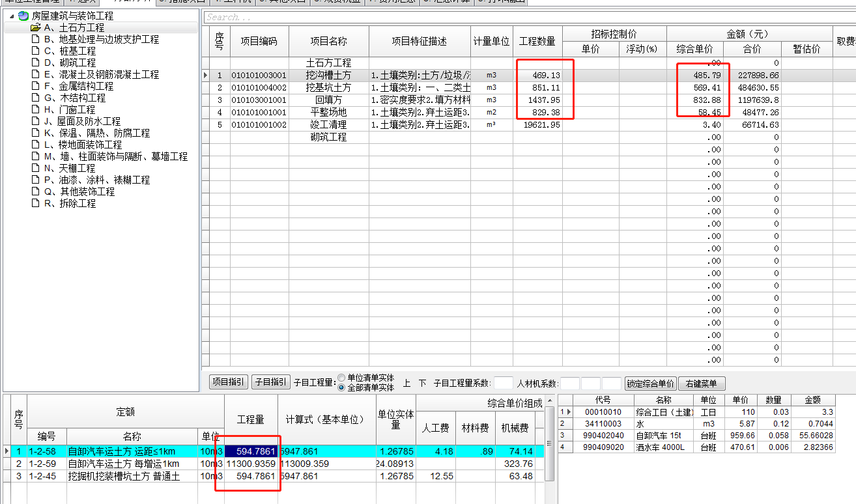Open the 右键菜单 button
This screenshot has width=856, height=504.
click(x=702, y=384)
